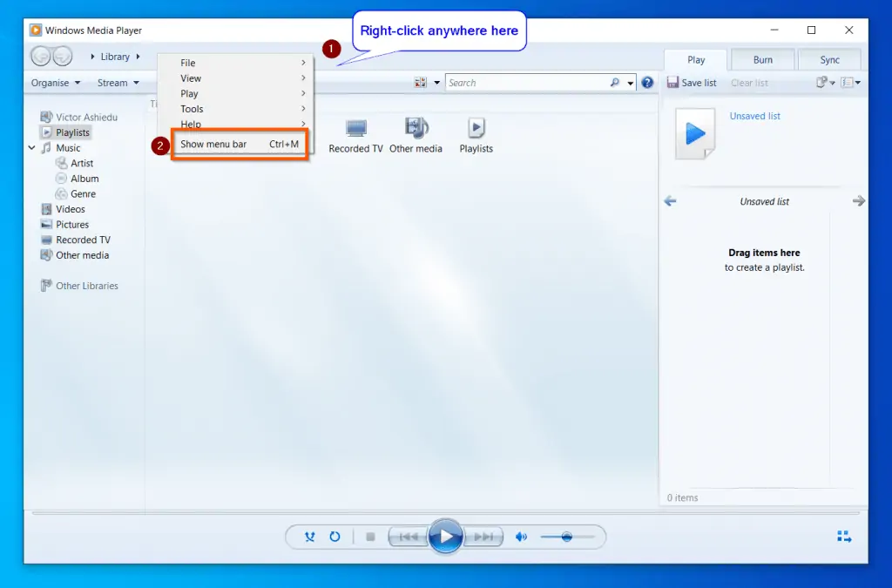Select the Recorded TV library icon
Screen dimensions: 892x588
[355, 128]
